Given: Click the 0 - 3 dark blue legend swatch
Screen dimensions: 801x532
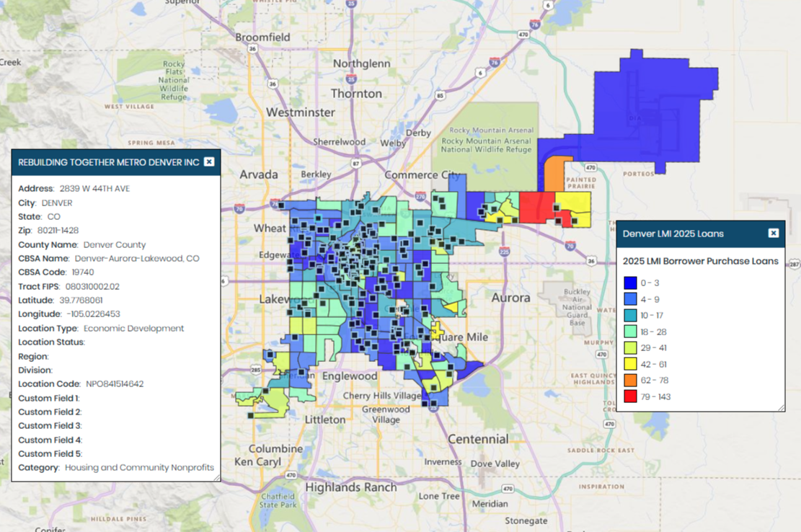Looking at the screenshot, I should tap(630, 283).
